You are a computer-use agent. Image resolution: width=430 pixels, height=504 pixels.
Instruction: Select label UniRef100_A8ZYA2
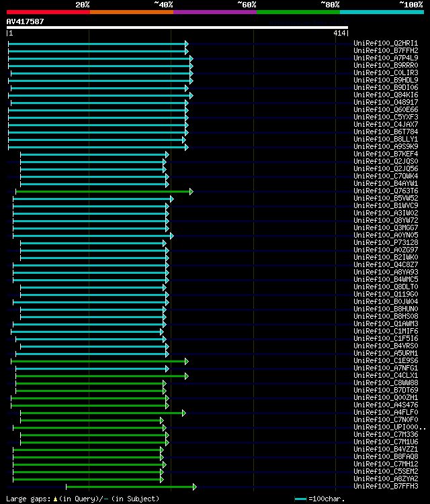[x=386, y=479]
